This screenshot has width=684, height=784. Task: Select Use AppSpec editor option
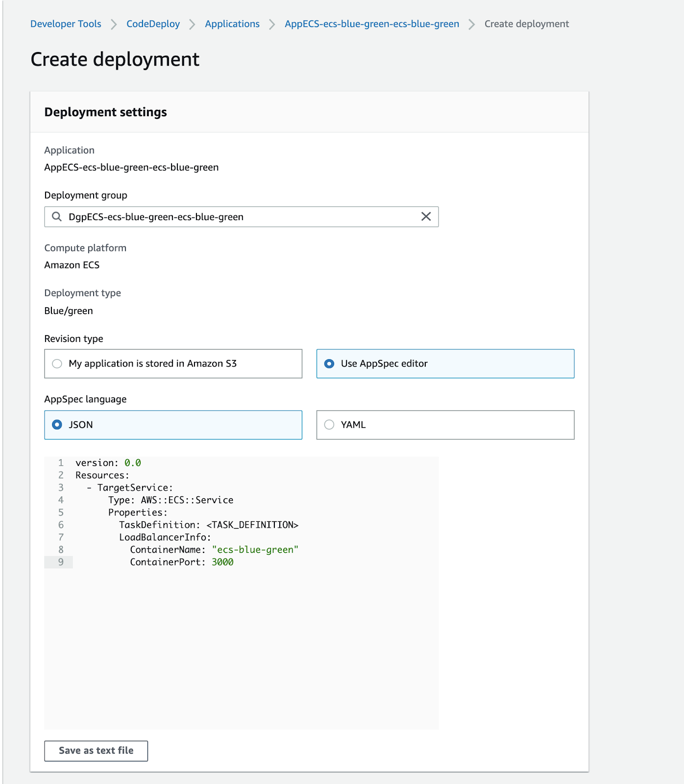coord(445,364)
